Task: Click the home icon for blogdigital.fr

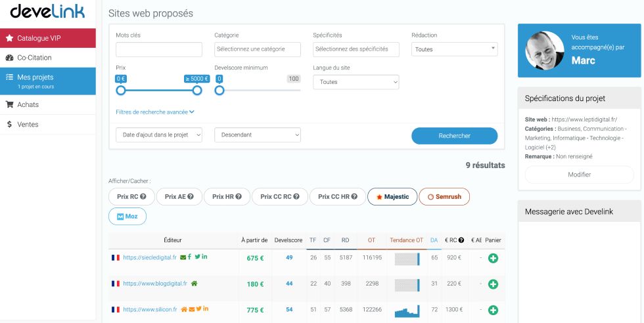Action: (195, 283)
